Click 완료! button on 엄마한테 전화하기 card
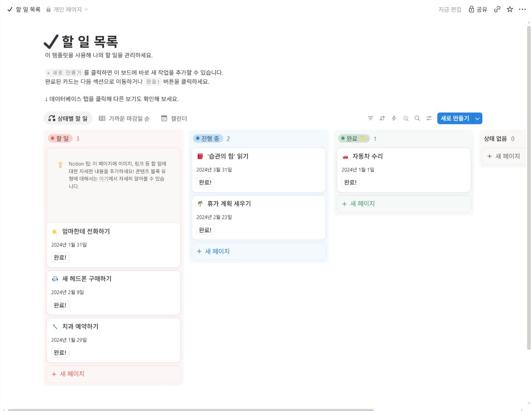The width and height of the screenshot is (532, 411). 60,257
